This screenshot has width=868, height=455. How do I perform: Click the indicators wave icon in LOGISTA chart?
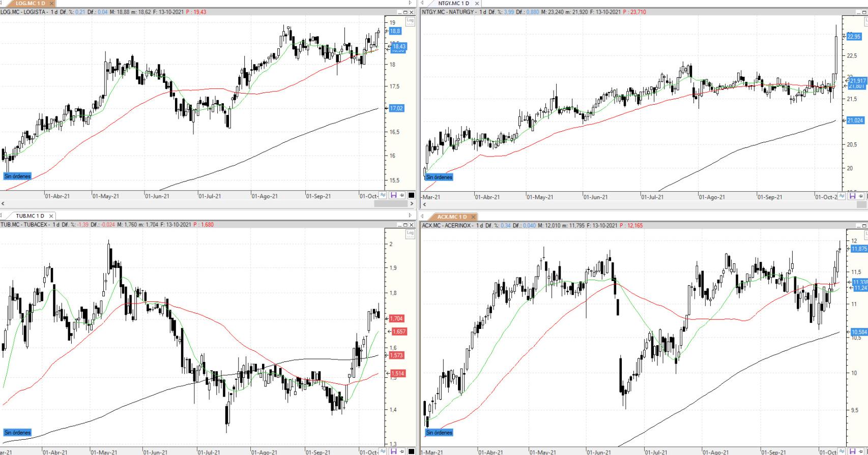point(384,195)
